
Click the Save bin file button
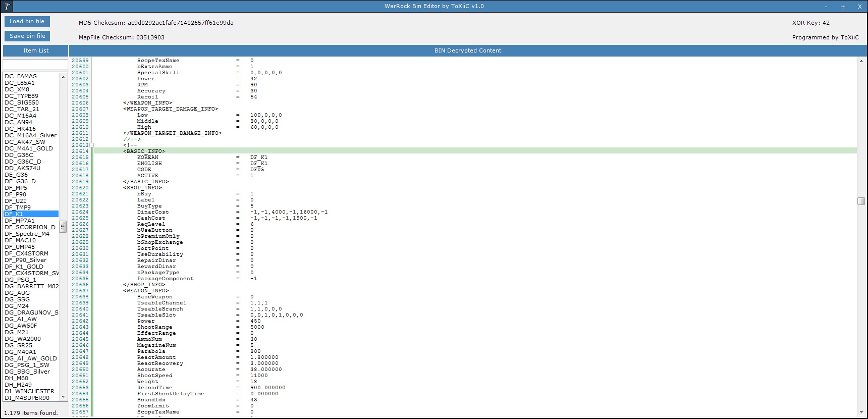point(27,36)
